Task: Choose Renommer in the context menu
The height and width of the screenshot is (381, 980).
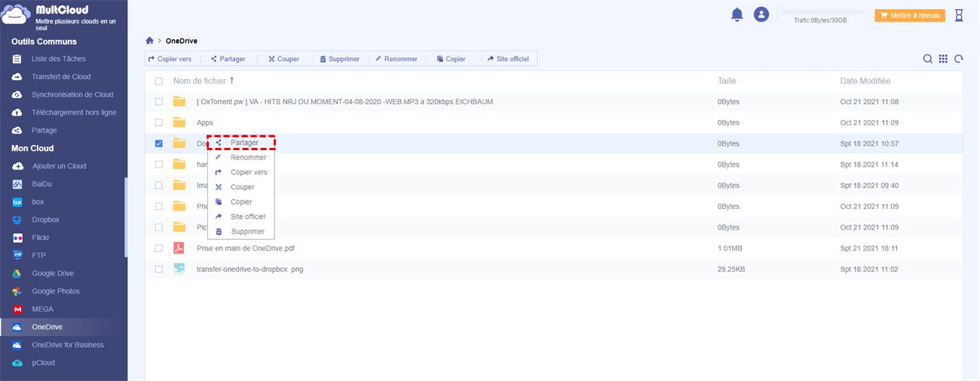Action: [241, 157]
